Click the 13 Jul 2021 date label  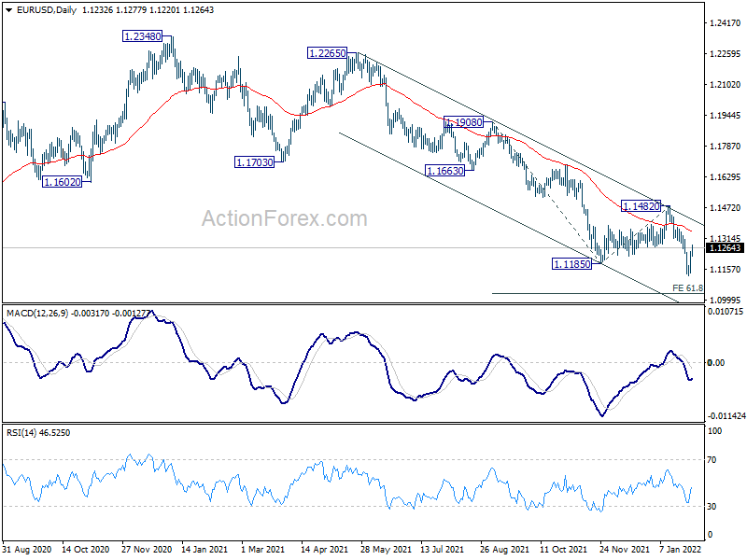coord(442,549)
